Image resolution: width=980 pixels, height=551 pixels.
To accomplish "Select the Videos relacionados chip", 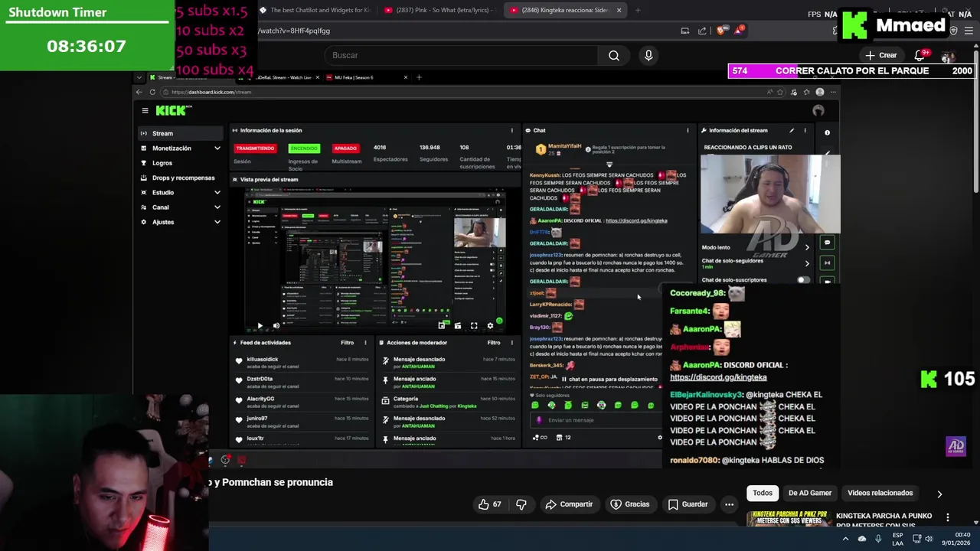I will 880,493.
